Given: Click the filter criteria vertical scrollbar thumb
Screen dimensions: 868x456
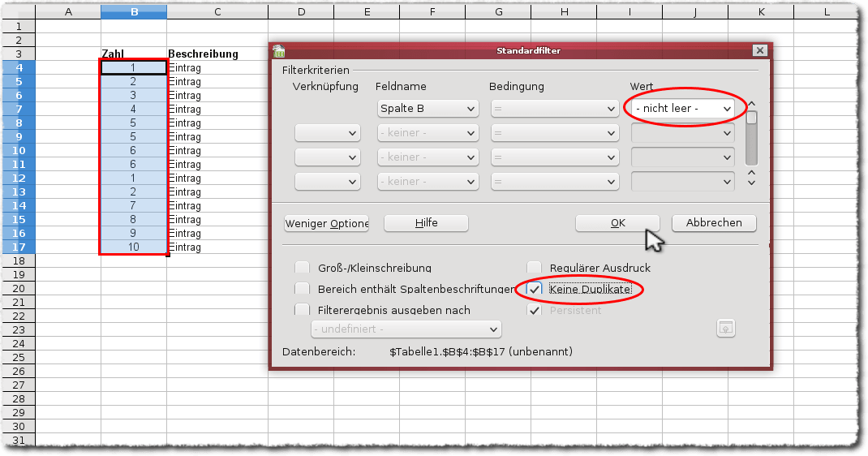Looking at the screenshot, I should tap(751, 118).
